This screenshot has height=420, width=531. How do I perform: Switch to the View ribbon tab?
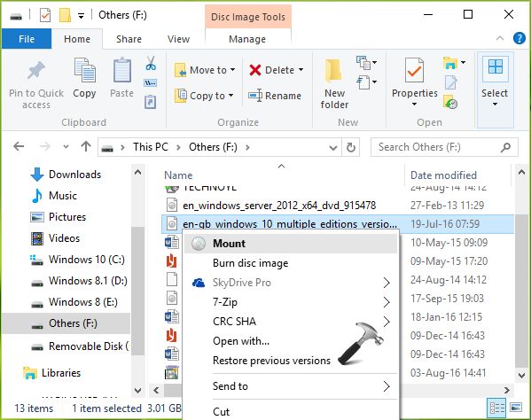tap(178, 39)
